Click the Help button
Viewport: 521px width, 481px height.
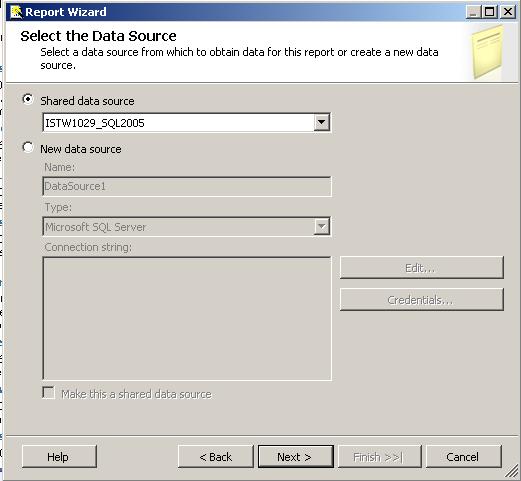[x=59, y=457]
